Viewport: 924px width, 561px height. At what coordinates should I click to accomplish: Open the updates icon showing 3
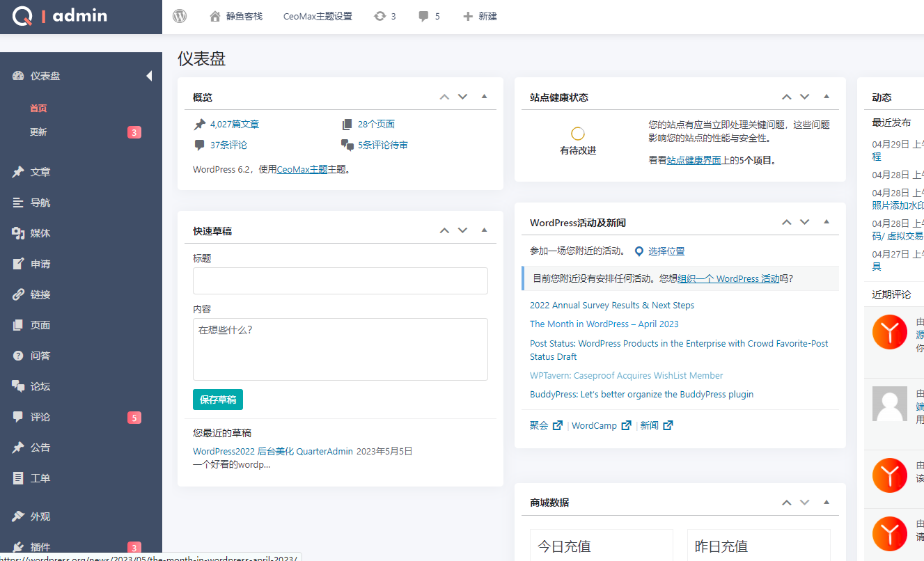pos(380,16)
